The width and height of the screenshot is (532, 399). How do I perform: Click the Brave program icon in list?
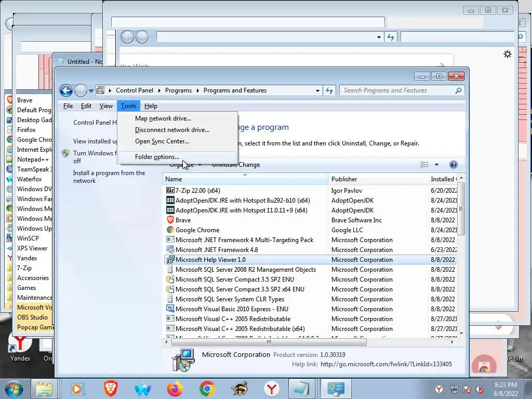pos(170,220)
